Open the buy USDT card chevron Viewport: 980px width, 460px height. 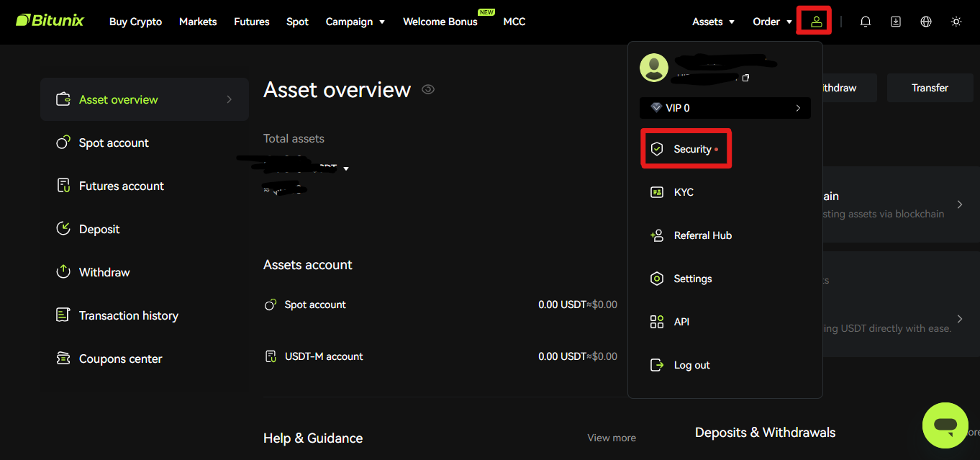tap(960, 318)
